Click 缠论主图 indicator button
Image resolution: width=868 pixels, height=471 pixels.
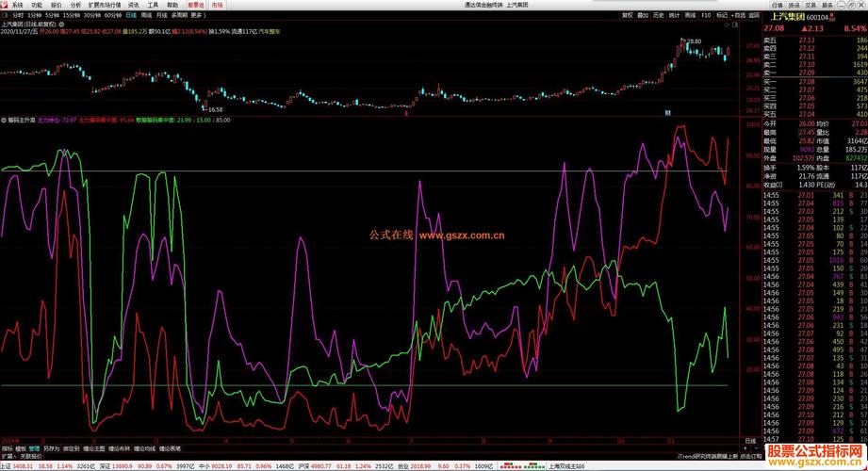93,448
